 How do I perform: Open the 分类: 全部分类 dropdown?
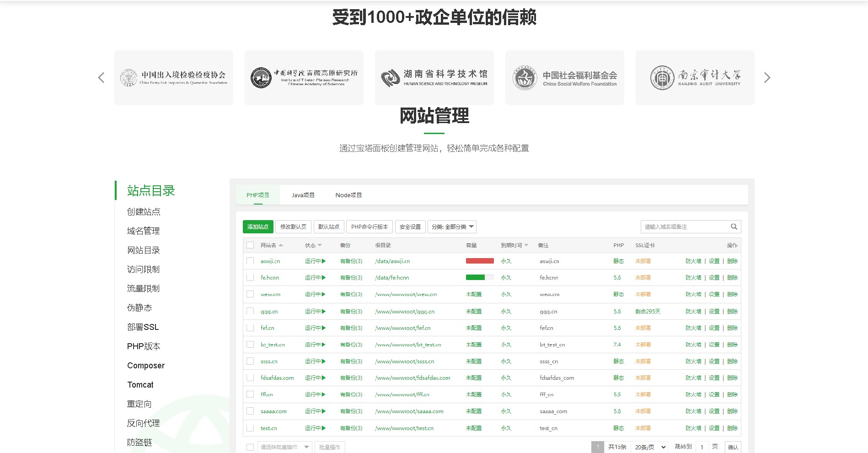pos(452,227)
